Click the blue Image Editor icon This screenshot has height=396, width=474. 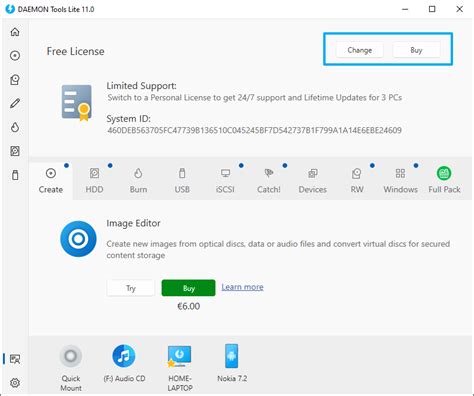[78, 239]
